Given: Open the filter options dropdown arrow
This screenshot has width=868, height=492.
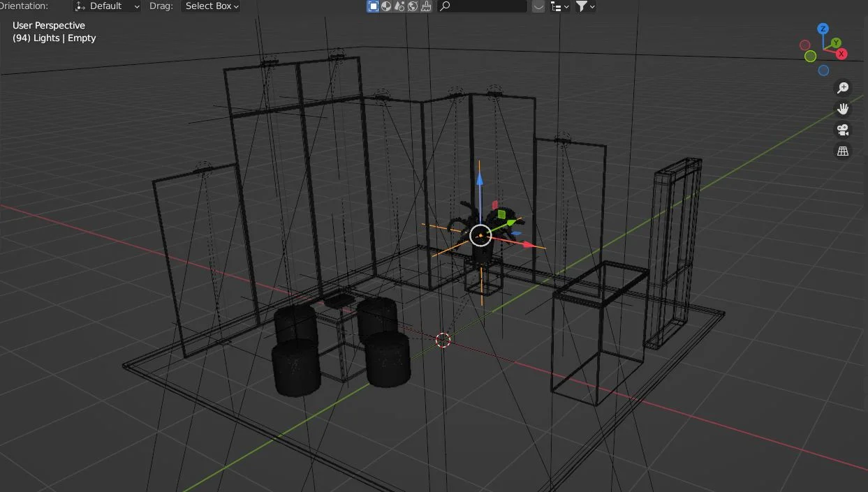Looking at the screenshot, I should coord(591,6).
